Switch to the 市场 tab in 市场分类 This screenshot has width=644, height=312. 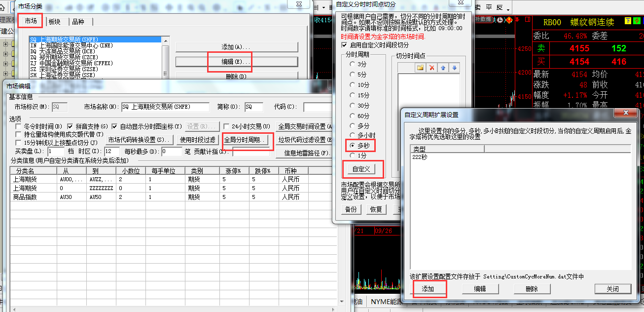[31, 21]
